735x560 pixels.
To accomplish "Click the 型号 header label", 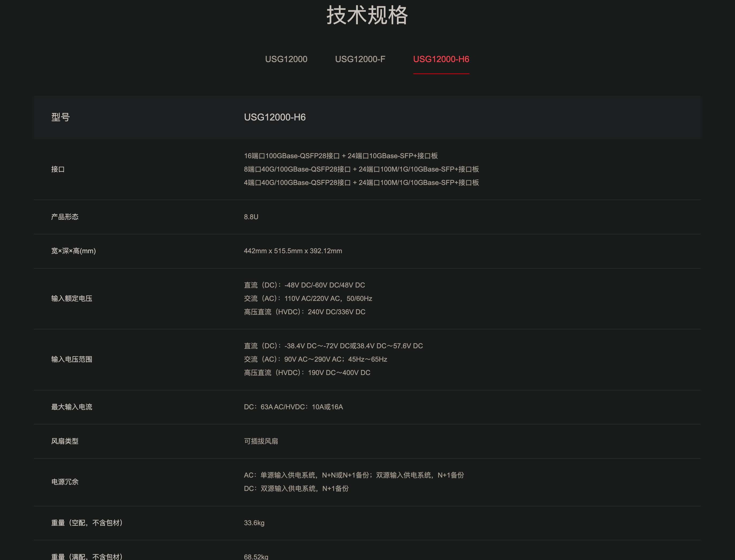I will click(60, 117).
